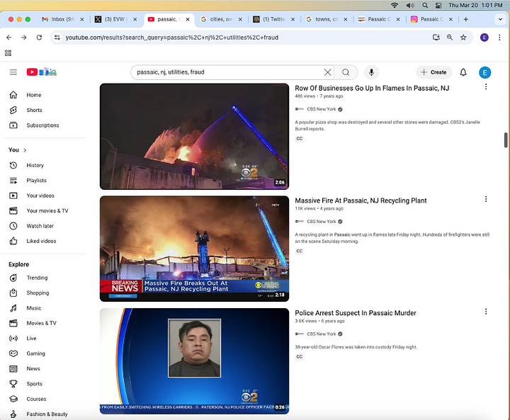Viewport: 510px width, 420px height.
Task: Switch to the Instagram Passaic tab
Action: coord(431,19)
